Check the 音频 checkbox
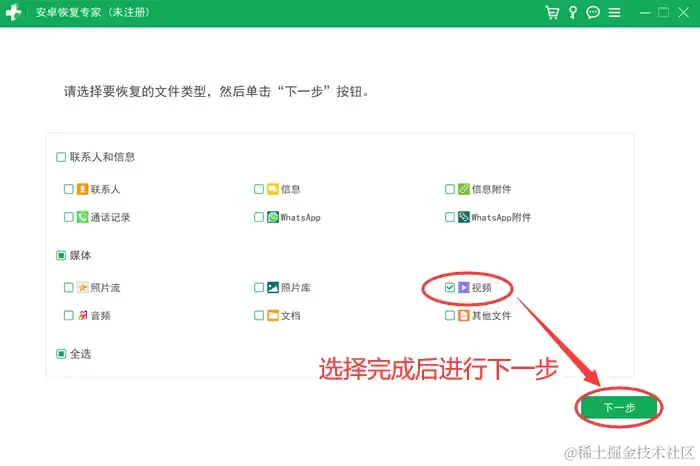Screen dimensions: 700x466 [68, 316]
